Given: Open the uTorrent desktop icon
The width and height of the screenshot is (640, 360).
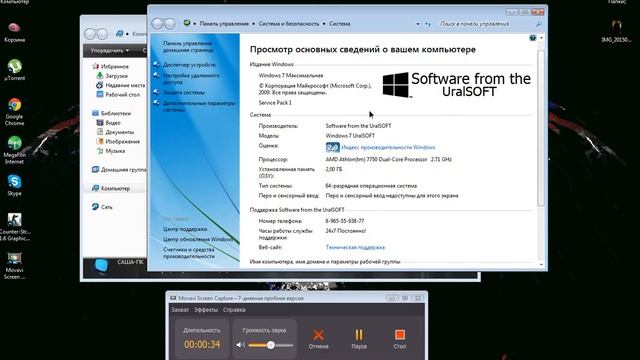Looking at the screenshot, I should point(14,70).
